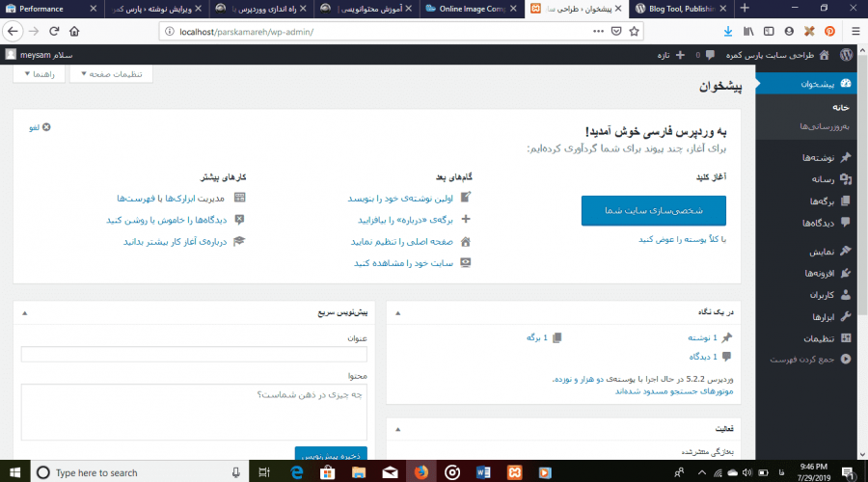Open the 1 دیدگاه comment count link
This screenshot has width=868, height=482.
pos(703,357)
